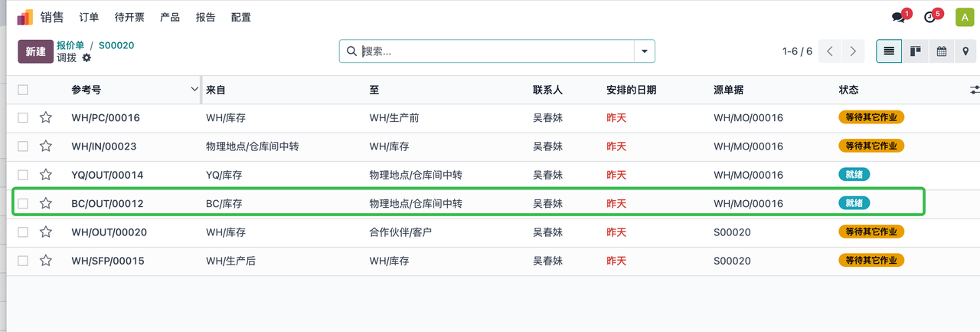980x332 pixels.
Task: Tick checkbox for WH/IN/00023
Action: coord(23,146)
